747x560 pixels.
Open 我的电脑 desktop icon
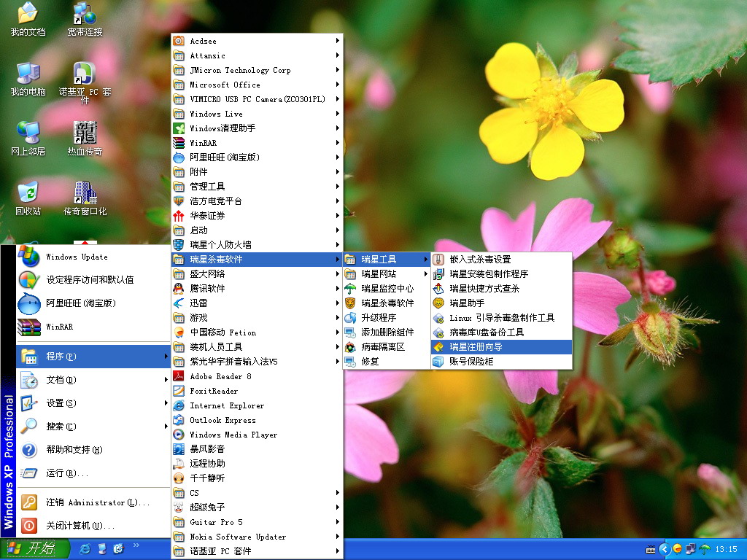pyautogui.click(x=28, y=77)
